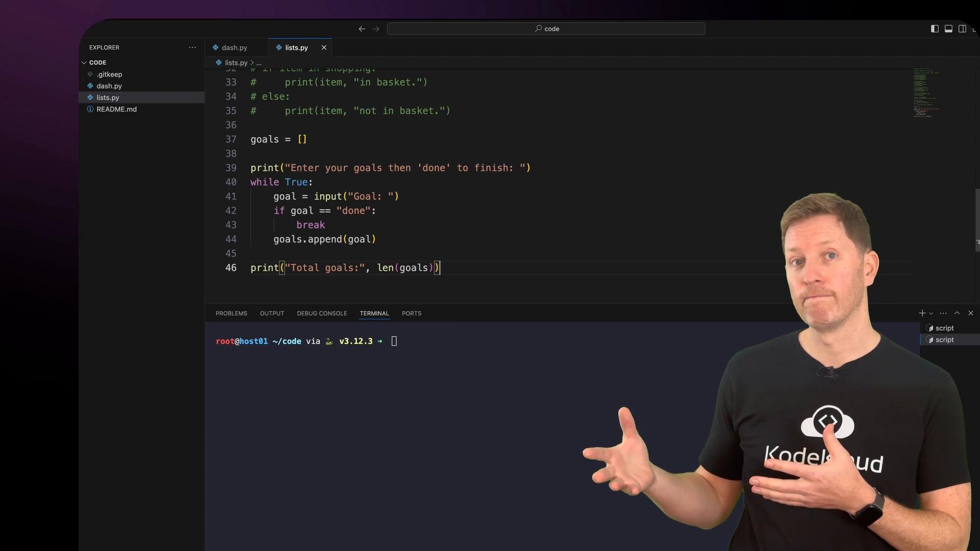Click 'goals.append(goal)' on line 44
The height and width of the screenshot is (551, 980).
tap(325, 239)
